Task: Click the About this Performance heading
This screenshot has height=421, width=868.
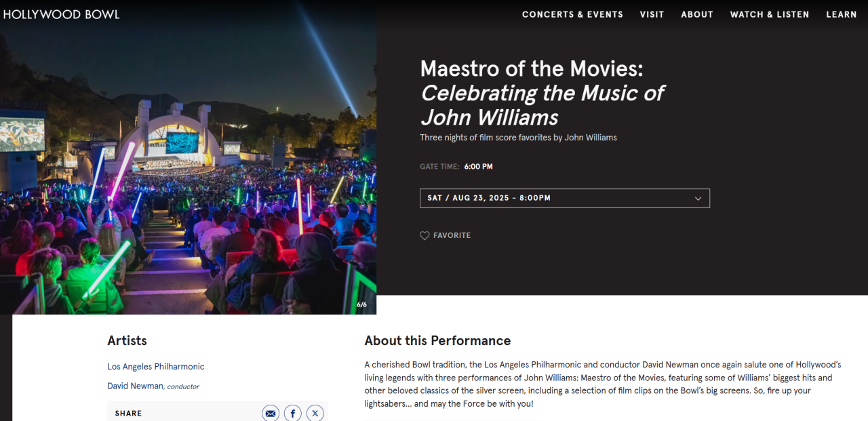Action: [437, 340]
